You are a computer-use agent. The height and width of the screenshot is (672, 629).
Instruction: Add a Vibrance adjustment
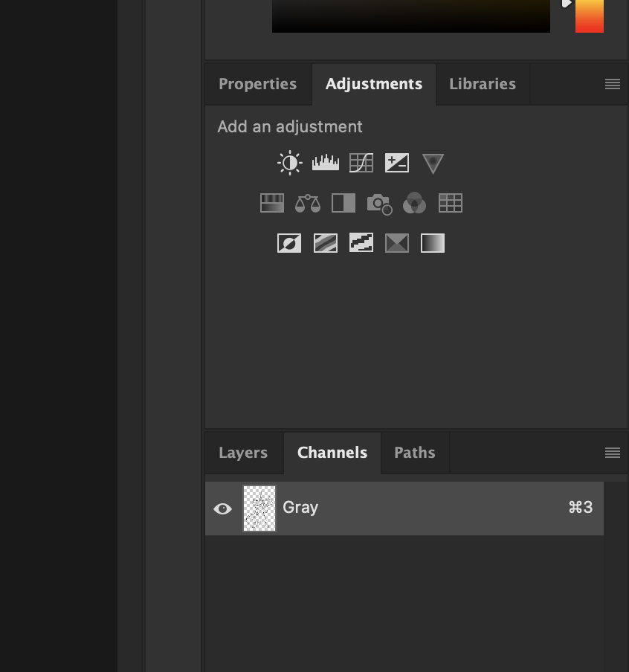click(x=432, y=163)
